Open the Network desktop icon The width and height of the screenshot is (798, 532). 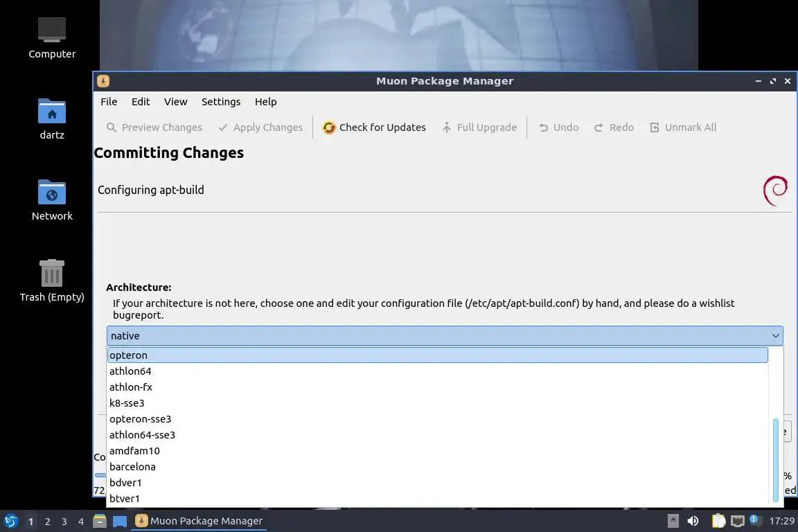pyautogui.click(x=52, y=200)
